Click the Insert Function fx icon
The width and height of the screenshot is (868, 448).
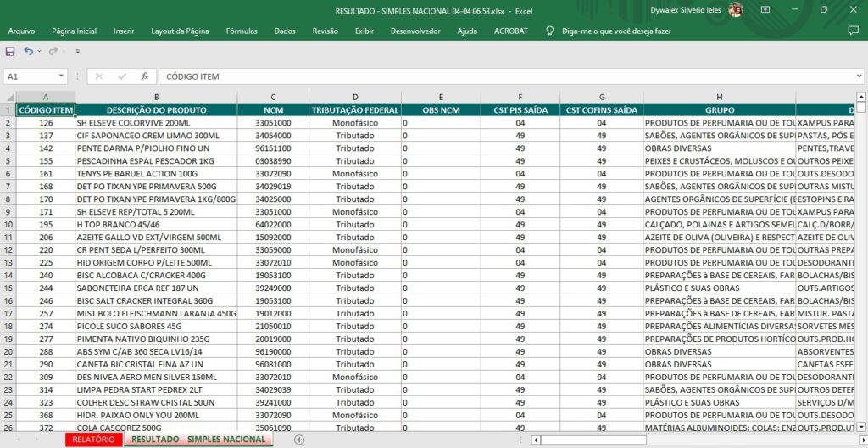pos(145,76)
